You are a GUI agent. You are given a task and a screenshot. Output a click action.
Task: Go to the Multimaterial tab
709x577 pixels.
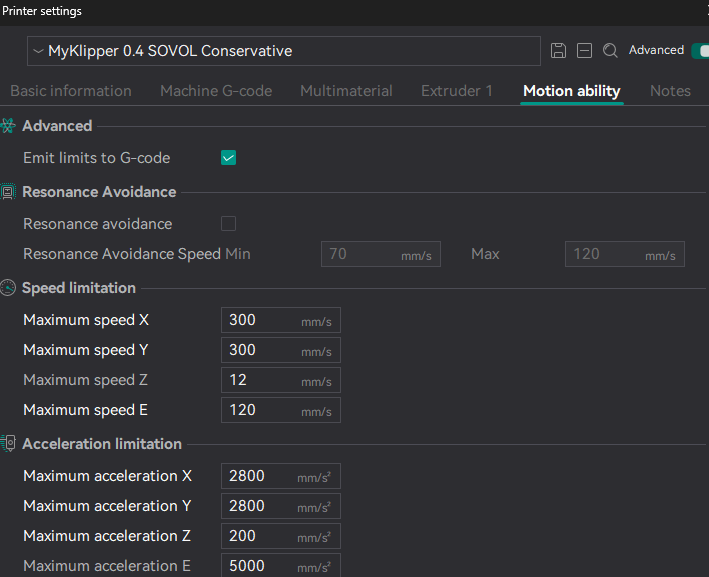pyautogui.click(x=346, y=91)
